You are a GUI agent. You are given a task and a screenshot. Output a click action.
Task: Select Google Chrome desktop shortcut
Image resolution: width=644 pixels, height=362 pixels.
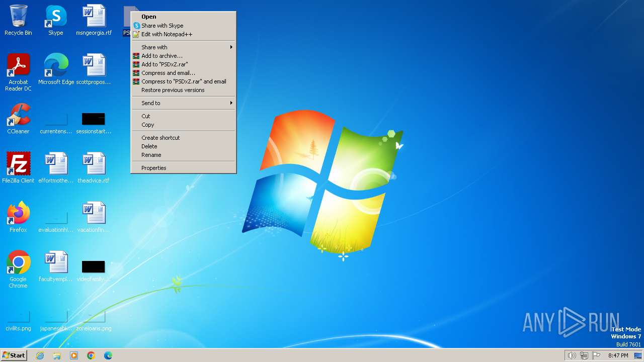click(18, 269)
